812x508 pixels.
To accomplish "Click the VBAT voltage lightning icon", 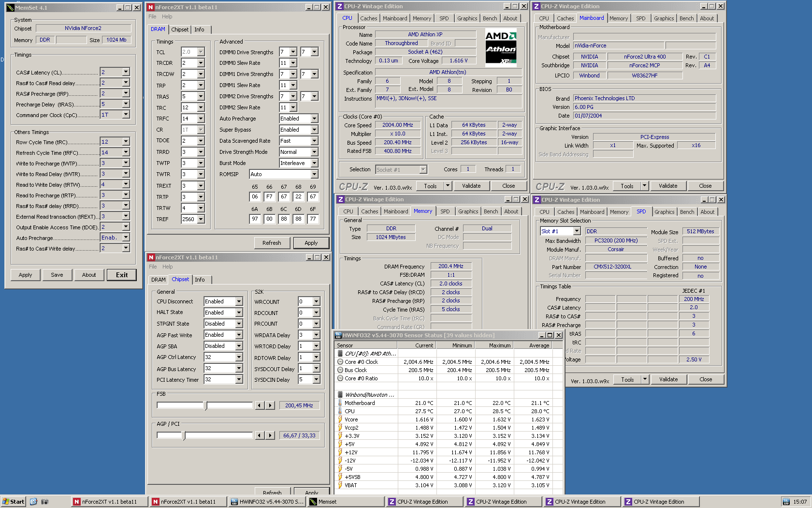I will (340, 485).
